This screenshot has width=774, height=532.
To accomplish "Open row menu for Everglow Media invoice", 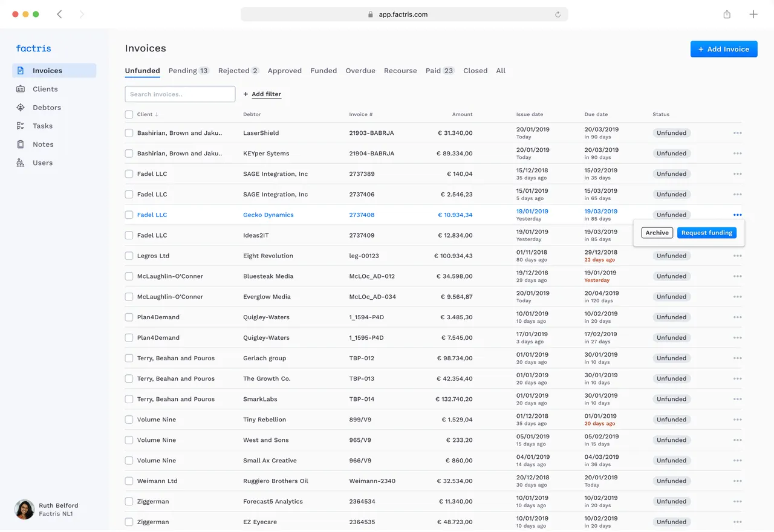I will point(737,297).
